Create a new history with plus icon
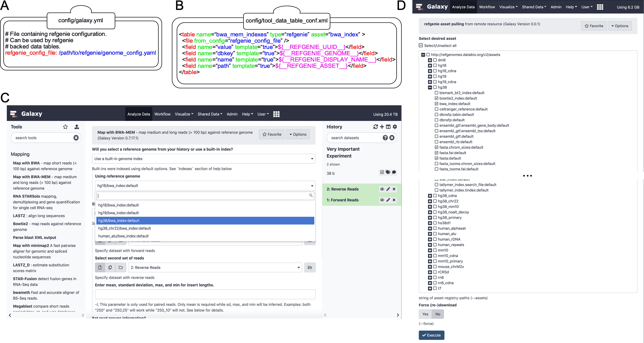The width and height of the screenshot is (644, 343). [382, 127]
